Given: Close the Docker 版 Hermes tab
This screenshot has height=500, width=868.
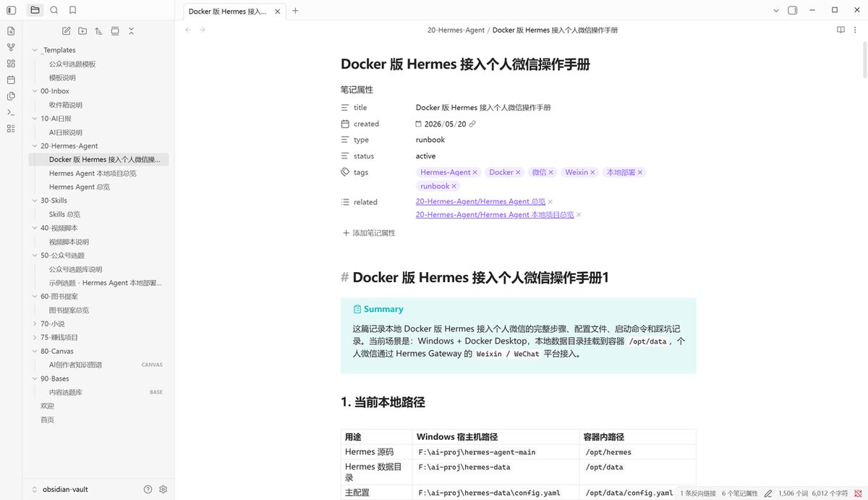Looking at the screenshot, I should (277, 11).
